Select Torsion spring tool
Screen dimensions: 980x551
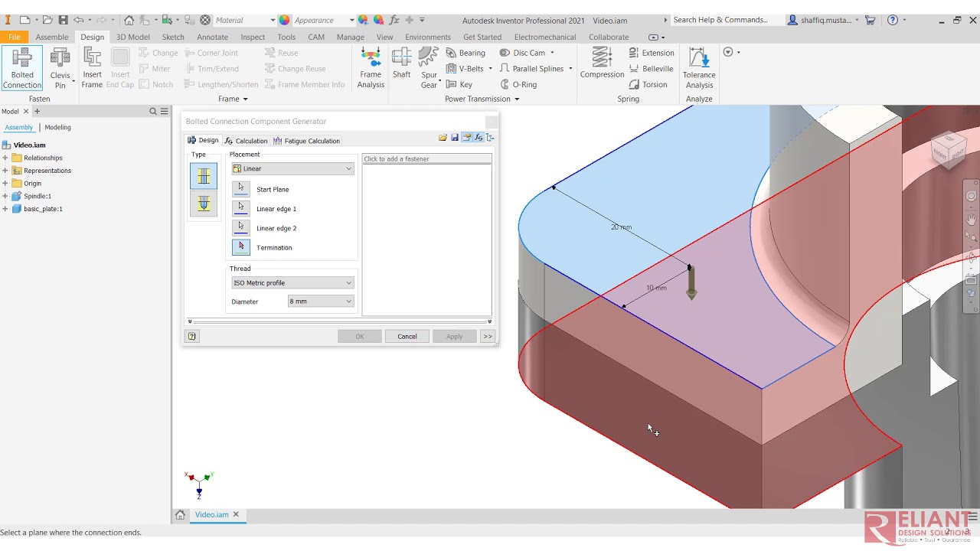[x=648, y=85]
